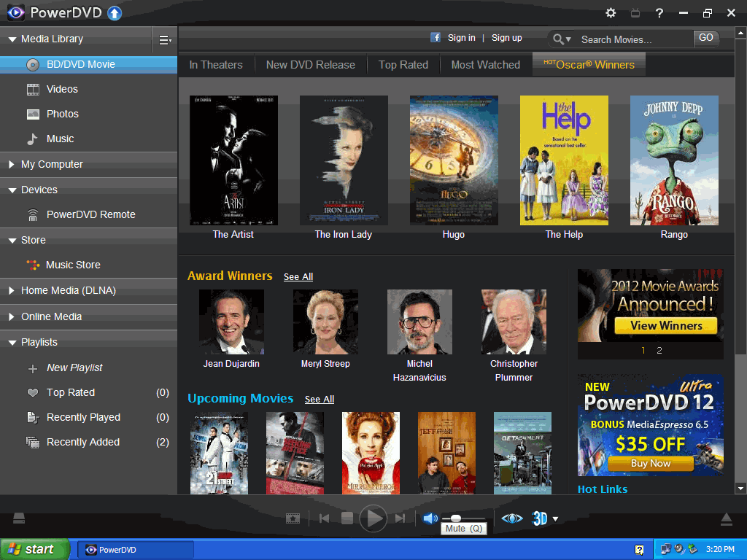This screenshot has width=747, height=560.
Task: Switch to the Top Rated tab
Action: click(403, 65)
